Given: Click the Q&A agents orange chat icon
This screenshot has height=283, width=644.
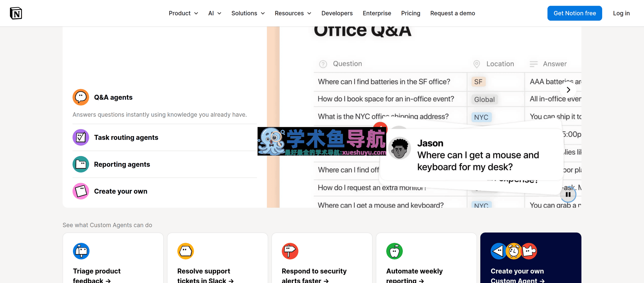Looking at the screenshot, I should coord(81,97).
